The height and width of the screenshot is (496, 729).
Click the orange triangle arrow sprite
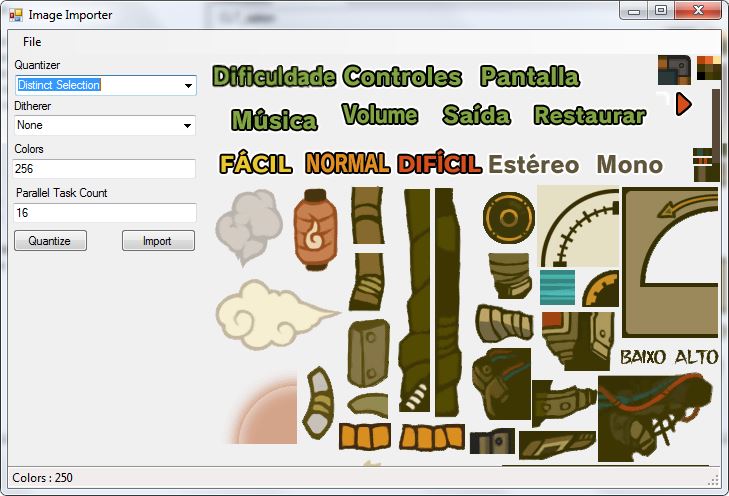(x=683, y=104)
